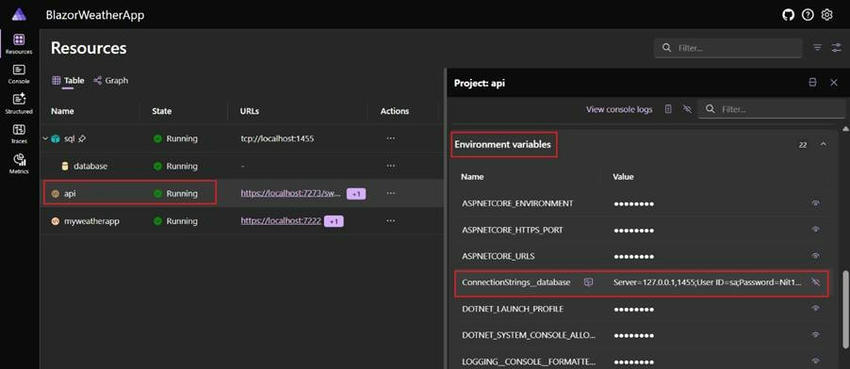The image size is (850, 369).
Task: Open the settings gear icon
Action: [827, 15]
